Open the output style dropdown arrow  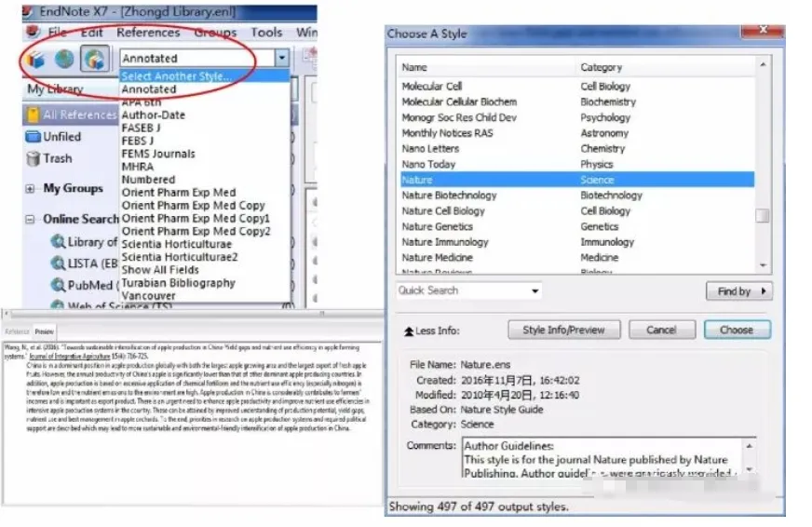(x=281, y=58)
